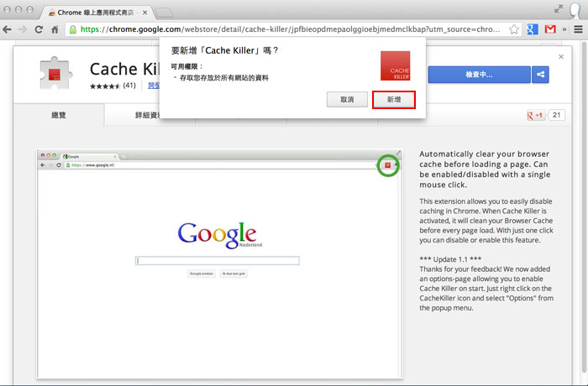
Task: Click the green lock security icon
Action: (x=73, y=29)
